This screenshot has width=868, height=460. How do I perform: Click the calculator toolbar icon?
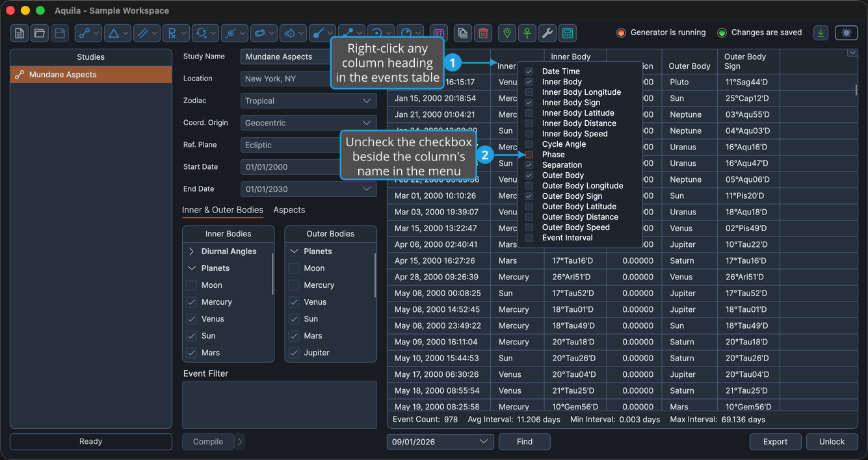[568, 33]
